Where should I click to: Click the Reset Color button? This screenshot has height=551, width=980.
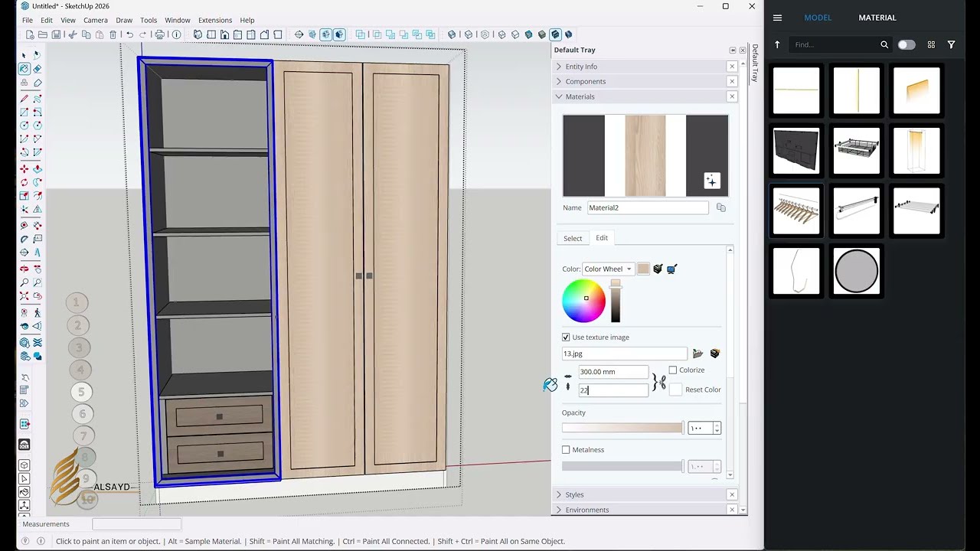pyautogui.click(x=703, y=390)
